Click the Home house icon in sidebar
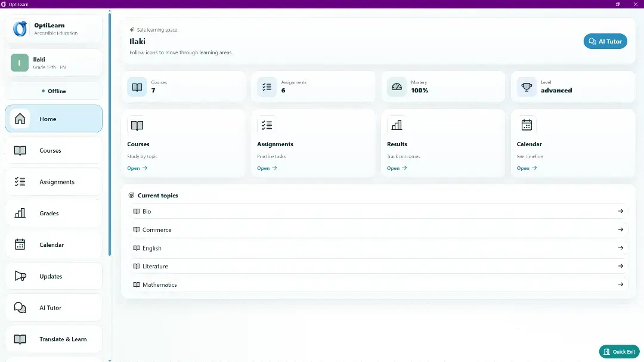The height and width of the screenshot is (362, 644). tap(20, 119)
